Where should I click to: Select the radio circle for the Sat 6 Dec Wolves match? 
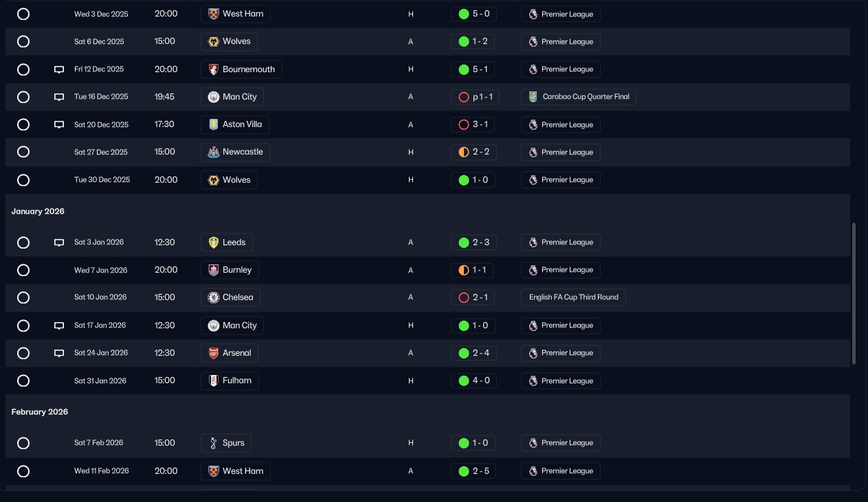pos(23,41)
